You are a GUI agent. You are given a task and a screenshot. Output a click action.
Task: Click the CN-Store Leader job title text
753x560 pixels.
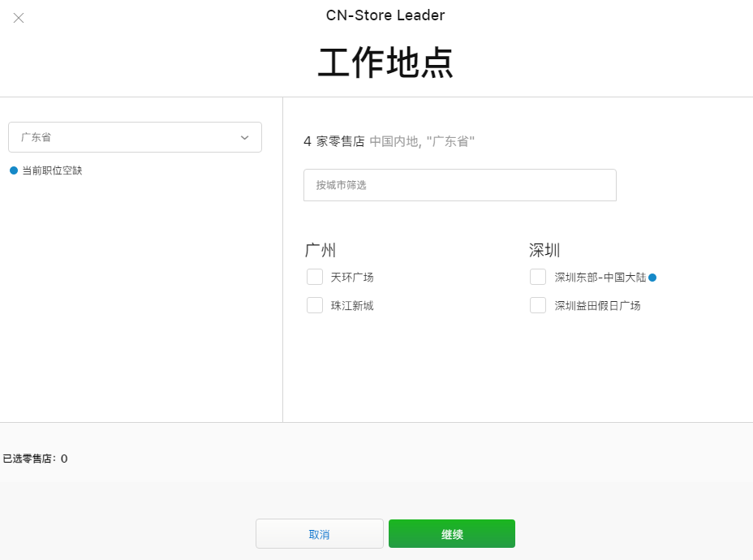385,15
